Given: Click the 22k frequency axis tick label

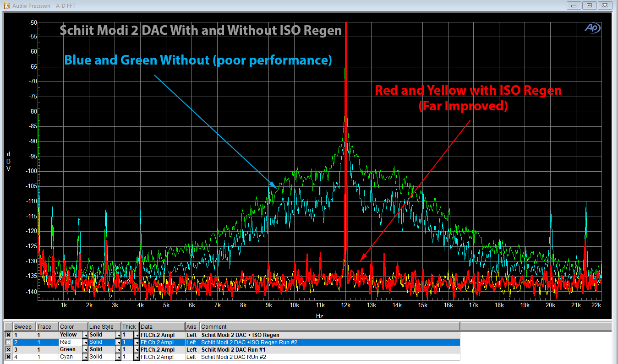Looking at the screenshot, I should (596, 305).
